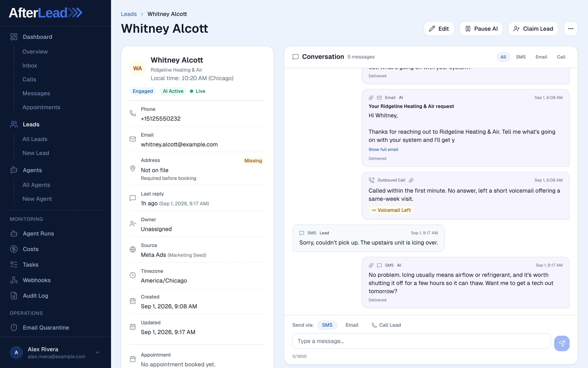The image size is (588, 368).
Task: Select SMS as the send channel
Action: [x=327, y=325]
